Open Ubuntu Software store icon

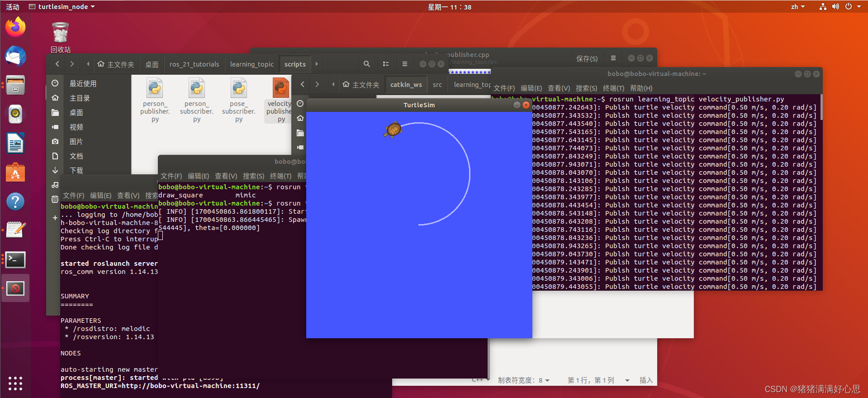[x=15, y=173]
